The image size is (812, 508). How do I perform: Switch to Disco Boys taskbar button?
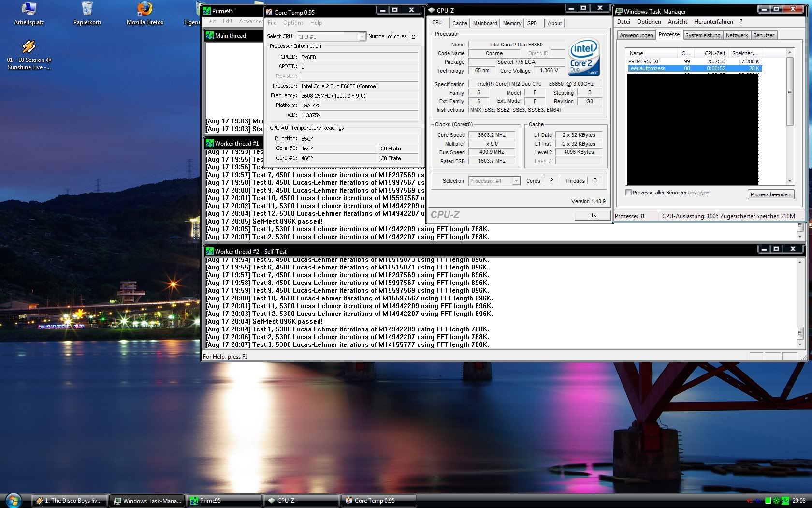70,501
